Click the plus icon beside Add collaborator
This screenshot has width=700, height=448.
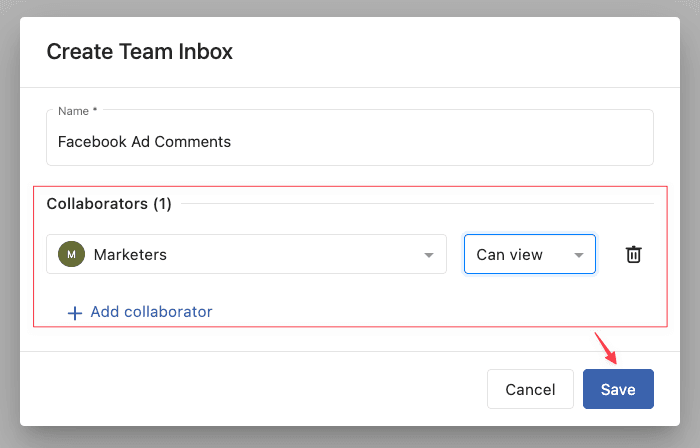[75, 313]
